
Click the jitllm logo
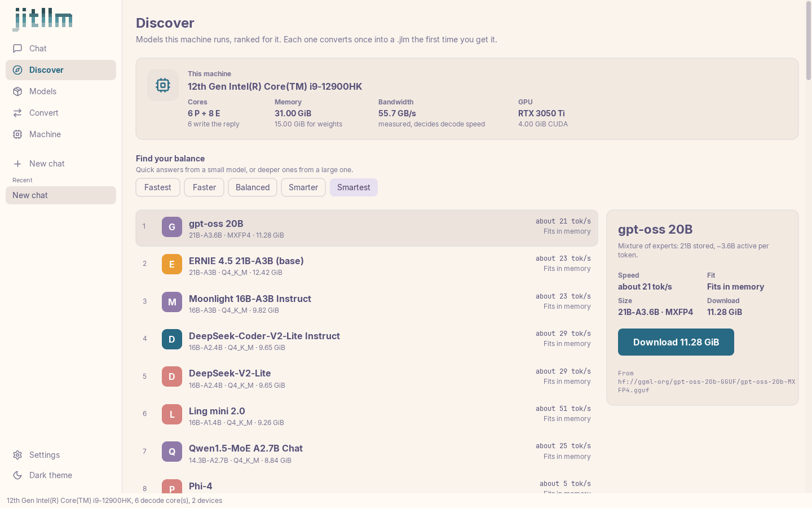click(x=42, y=19)
